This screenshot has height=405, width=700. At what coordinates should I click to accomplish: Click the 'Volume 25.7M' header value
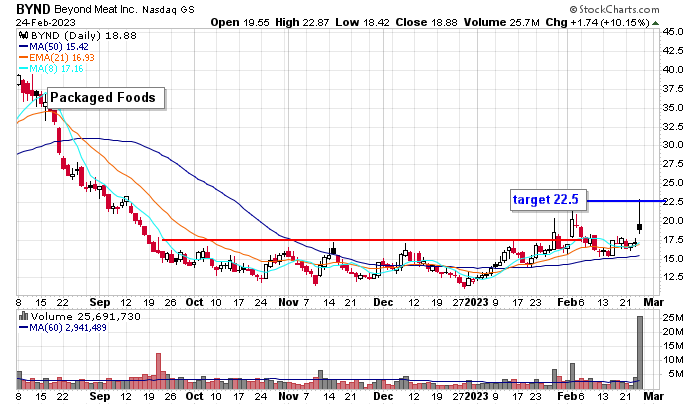(x=501, y=22)
